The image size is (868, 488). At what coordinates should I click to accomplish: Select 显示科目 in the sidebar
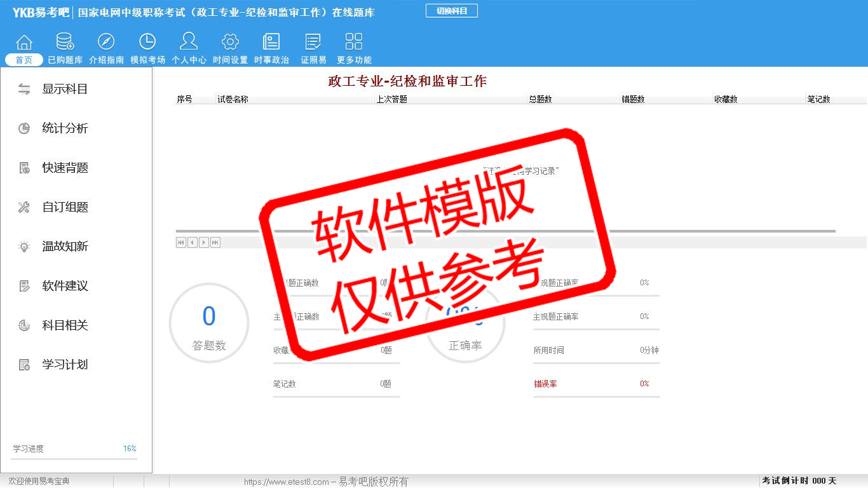point(65,89)
